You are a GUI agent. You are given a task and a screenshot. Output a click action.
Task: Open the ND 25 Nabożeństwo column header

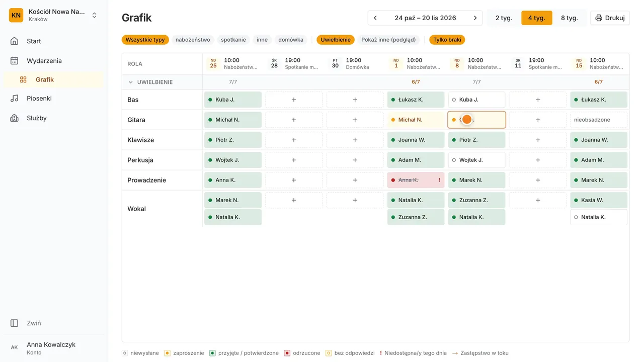tap(233, 63)
